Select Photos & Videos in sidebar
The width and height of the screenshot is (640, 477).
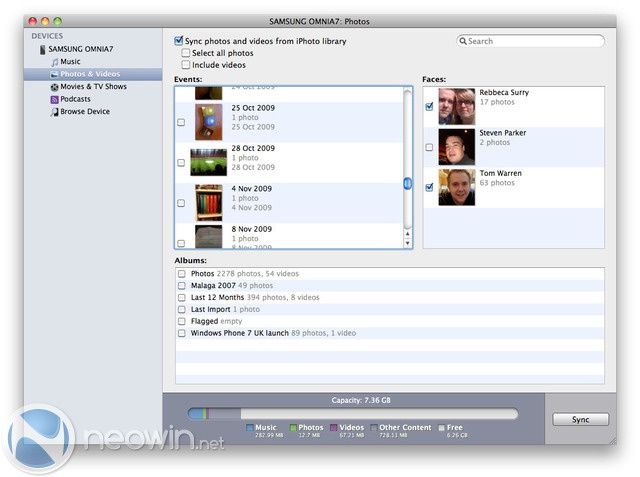93,74
